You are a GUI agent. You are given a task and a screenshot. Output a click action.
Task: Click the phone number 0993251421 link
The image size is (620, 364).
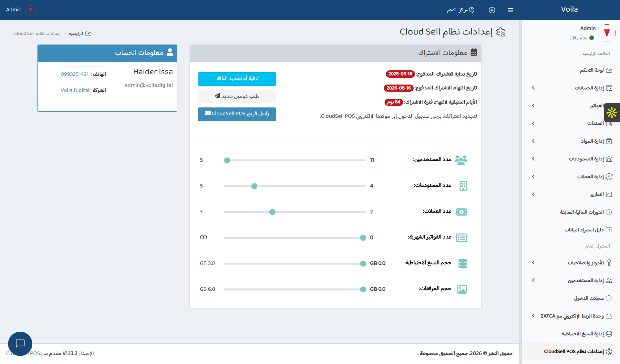pos(75,74)
